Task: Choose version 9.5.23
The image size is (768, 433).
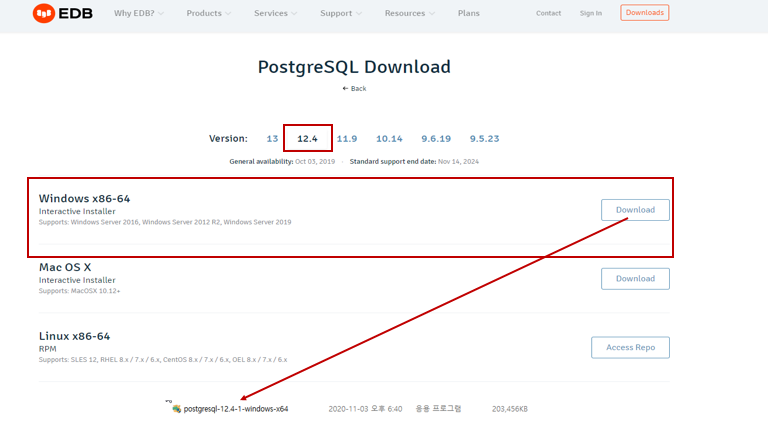Action: coord(484,139)
